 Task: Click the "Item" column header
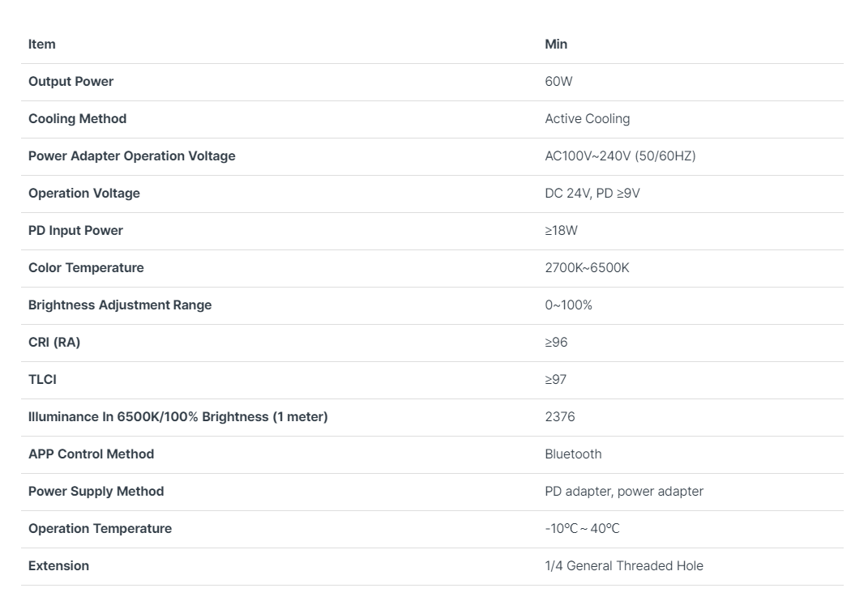pos(42,45)
